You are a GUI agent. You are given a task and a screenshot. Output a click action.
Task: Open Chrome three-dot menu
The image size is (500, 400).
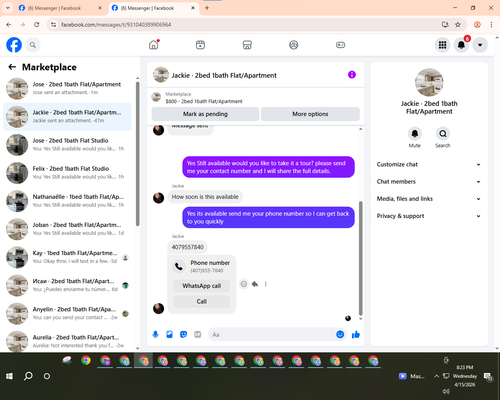(491, 25)
